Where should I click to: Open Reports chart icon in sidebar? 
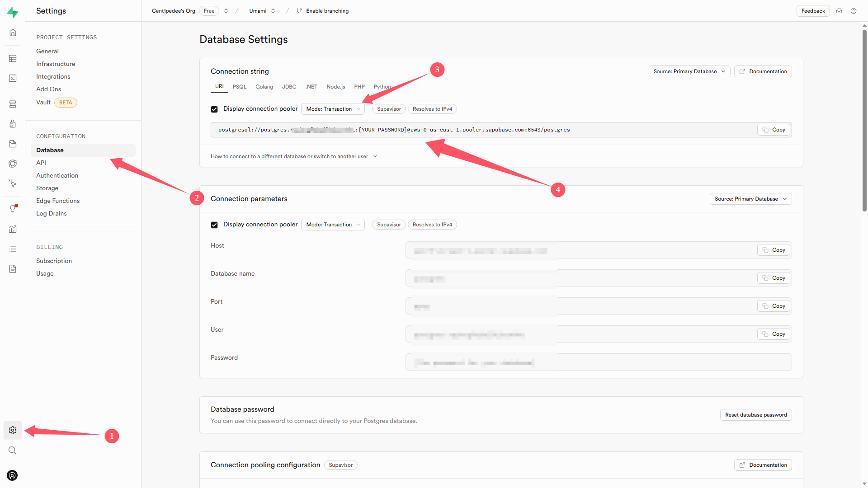[13, 229]
